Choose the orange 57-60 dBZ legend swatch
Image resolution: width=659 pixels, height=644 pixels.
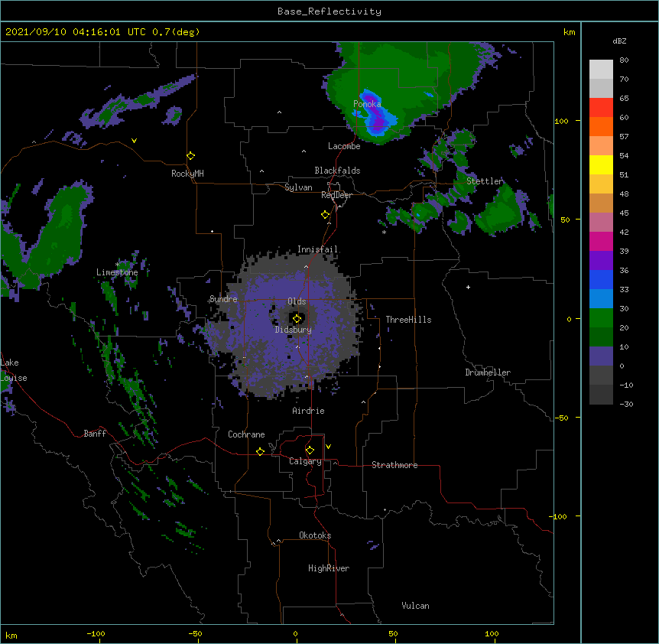(601, 127)
